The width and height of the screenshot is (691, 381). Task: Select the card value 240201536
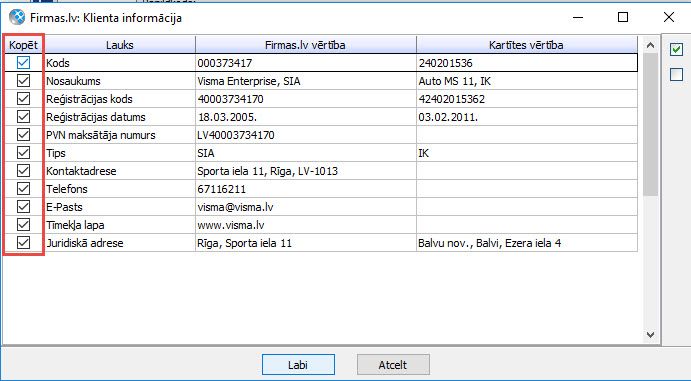[x=446, y=63]
